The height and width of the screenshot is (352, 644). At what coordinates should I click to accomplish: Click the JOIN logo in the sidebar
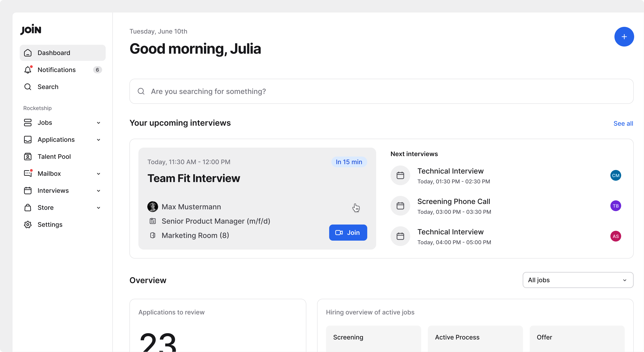[31, 30]
